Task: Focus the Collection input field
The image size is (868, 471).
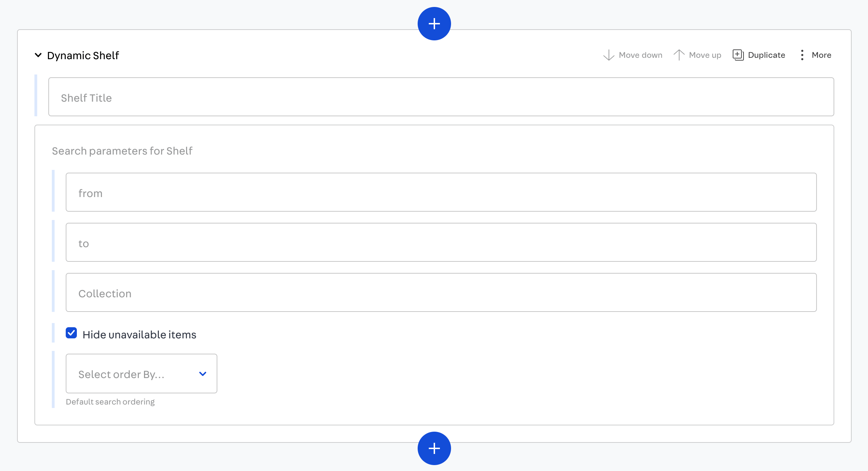Action: (441, 292)
